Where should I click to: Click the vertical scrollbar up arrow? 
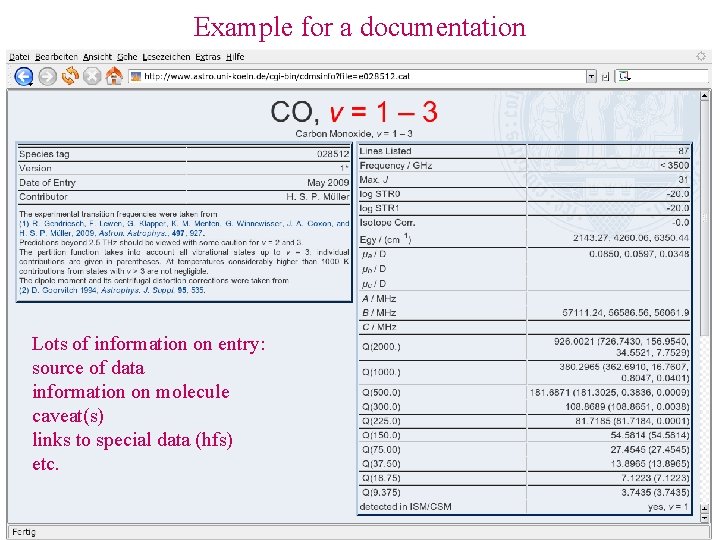704,96
